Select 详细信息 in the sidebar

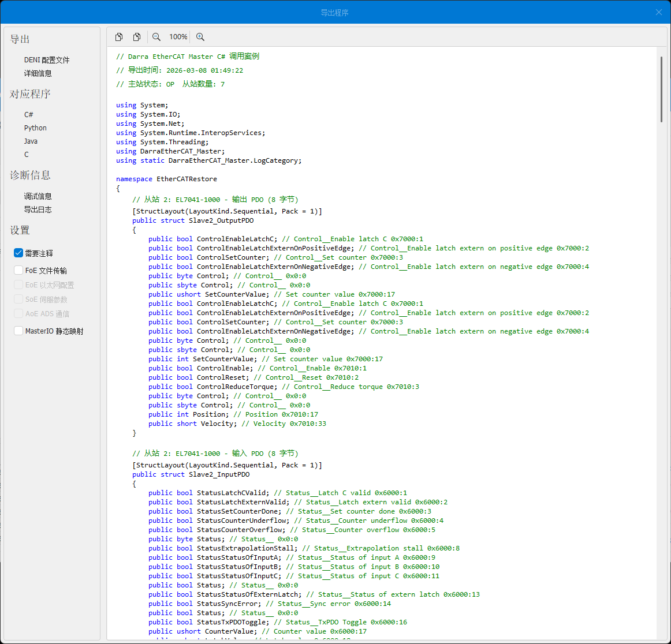tap(38, 73)
